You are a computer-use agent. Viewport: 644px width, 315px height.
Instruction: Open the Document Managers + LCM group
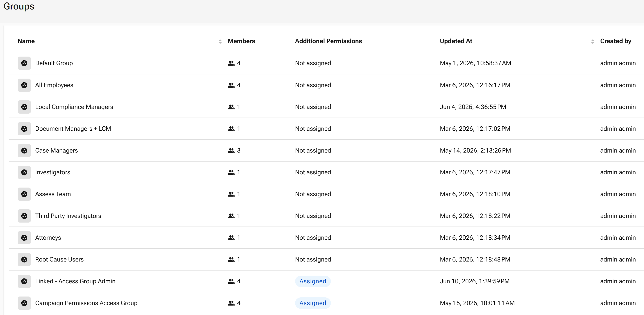point(73,129)
